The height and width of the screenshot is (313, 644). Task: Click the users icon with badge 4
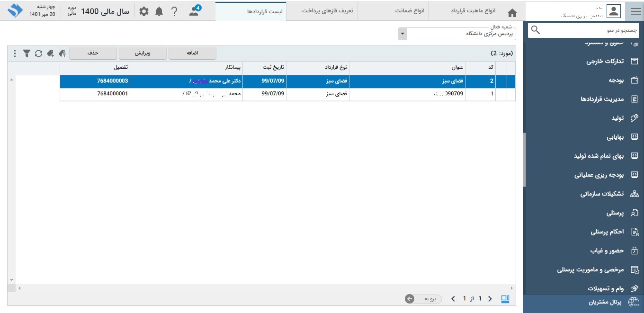(195, 11)
